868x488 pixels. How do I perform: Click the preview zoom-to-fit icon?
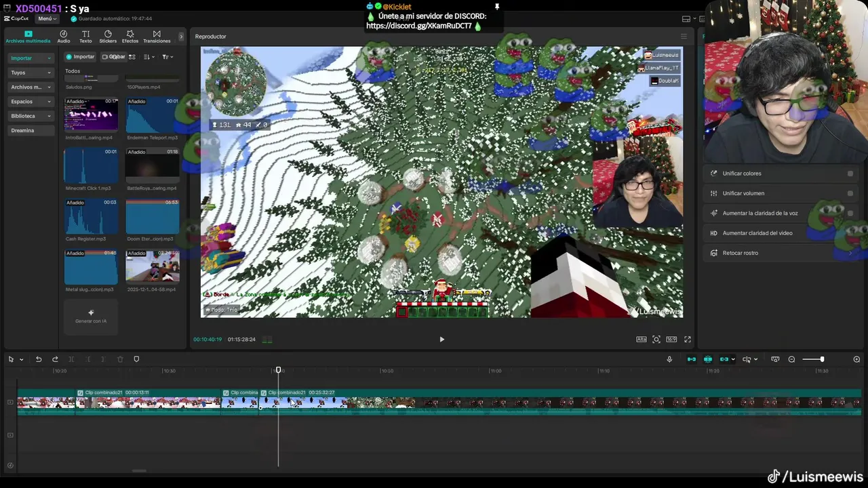tap(656, 340)
